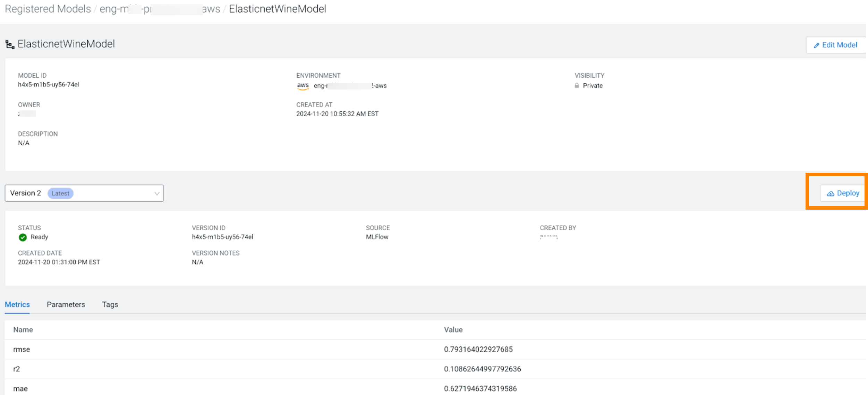Click the green Ready status checkmark
This screenshot has height=395, width=868.
pyautogui.click(x=23, y=237)
